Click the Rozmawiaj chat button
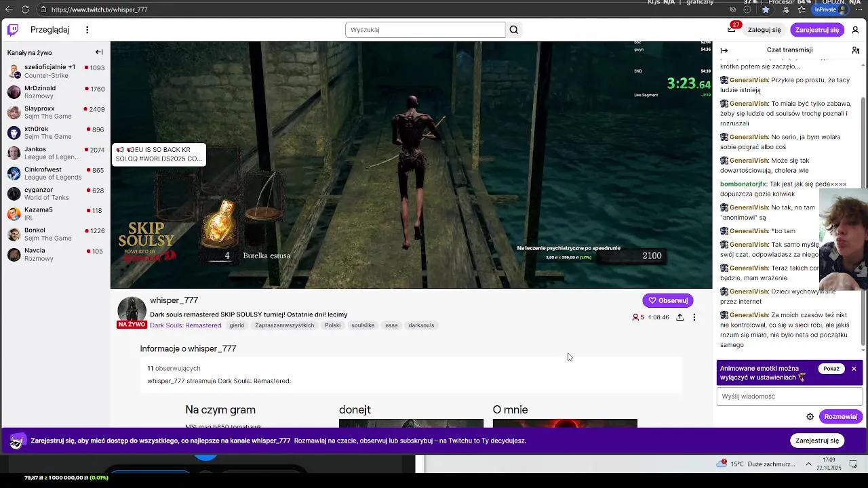Viewport: 868px width, 488px height. 840,417
